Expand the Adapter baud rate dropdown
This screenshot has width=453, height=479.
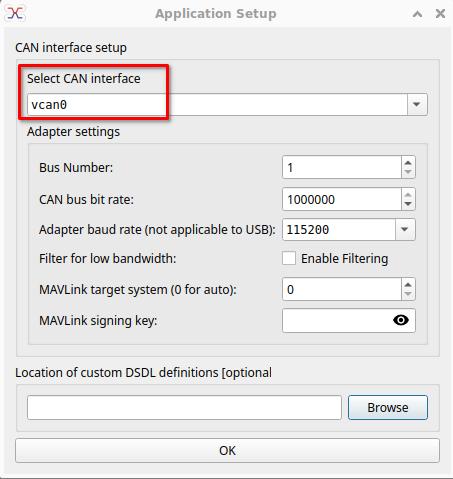pyautogui.click(x=405, y=229)
